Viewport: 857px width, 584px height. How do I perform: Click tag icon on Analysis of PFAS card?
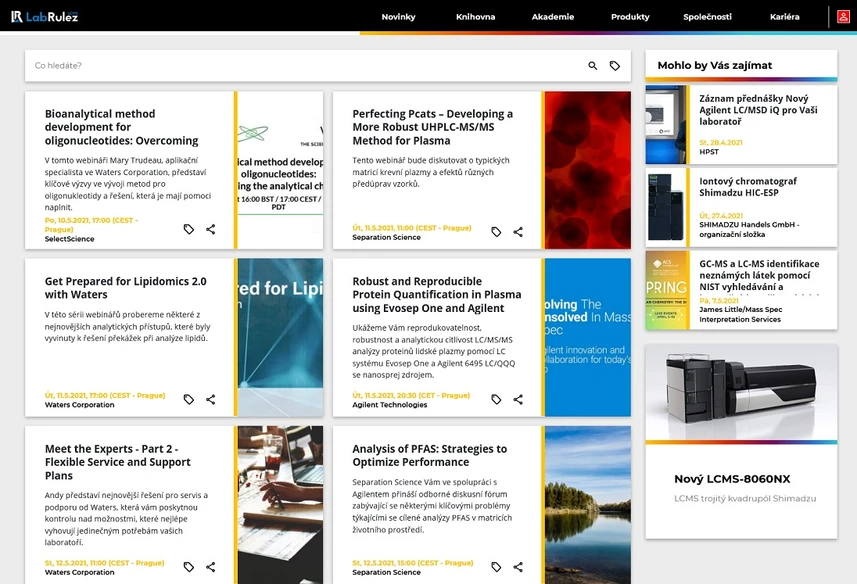496,567
